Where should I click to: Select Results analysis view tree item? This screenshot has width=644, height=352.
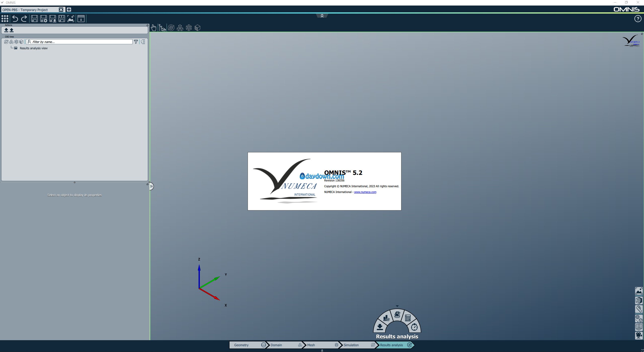[33, 48]
